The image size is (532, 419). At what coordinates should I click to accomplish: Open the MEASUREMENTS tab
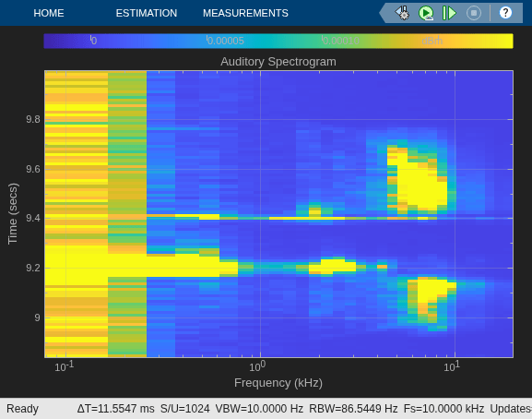pyautogui.click(x=245, y=13)
